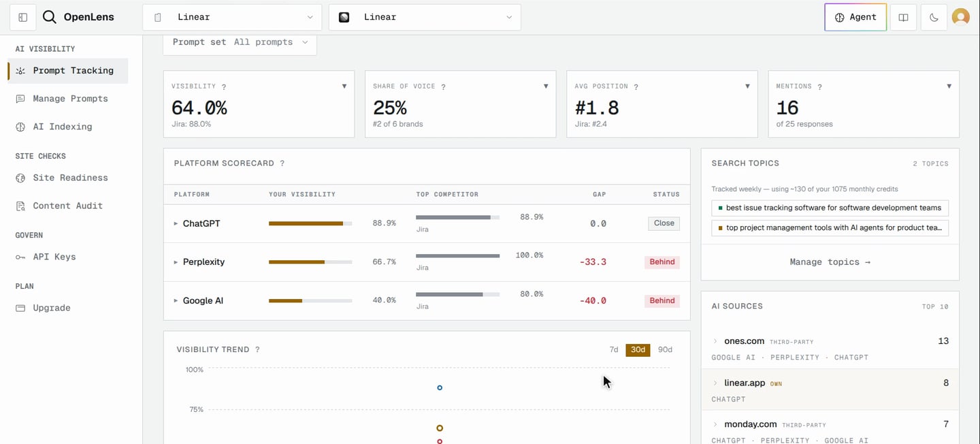Open the Mentions card dropdown arrow
The image size is (980, 444).
point(949,86)
